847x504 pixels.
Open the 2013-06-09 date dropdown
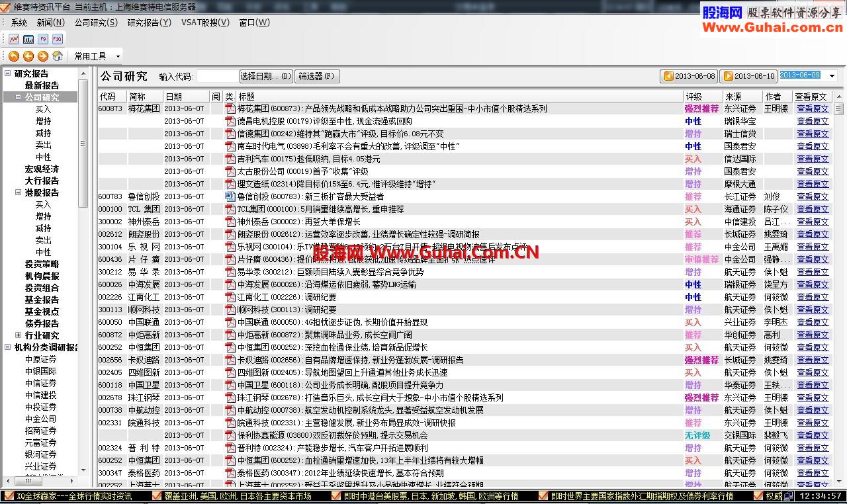[832, 76]
